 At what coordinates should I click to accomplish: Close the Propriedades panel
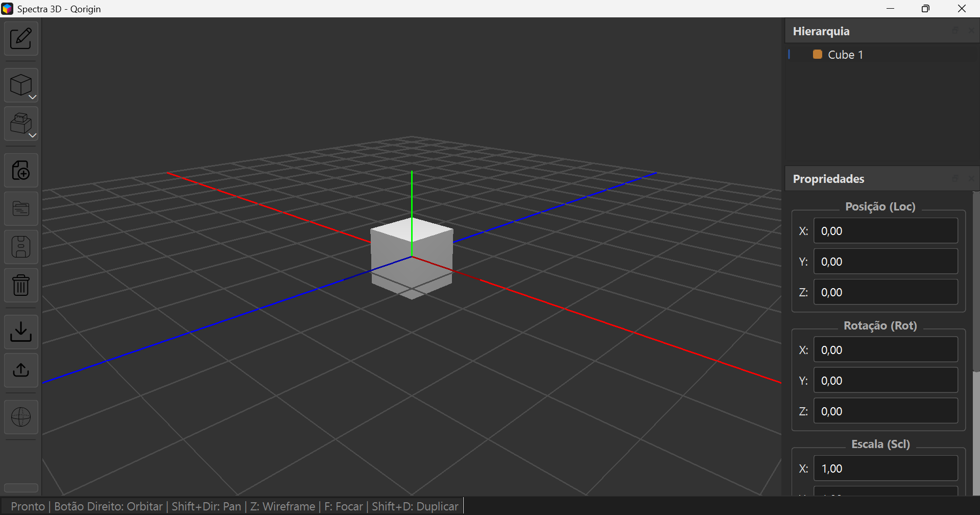pyautogui.click(x=972, y=178)
